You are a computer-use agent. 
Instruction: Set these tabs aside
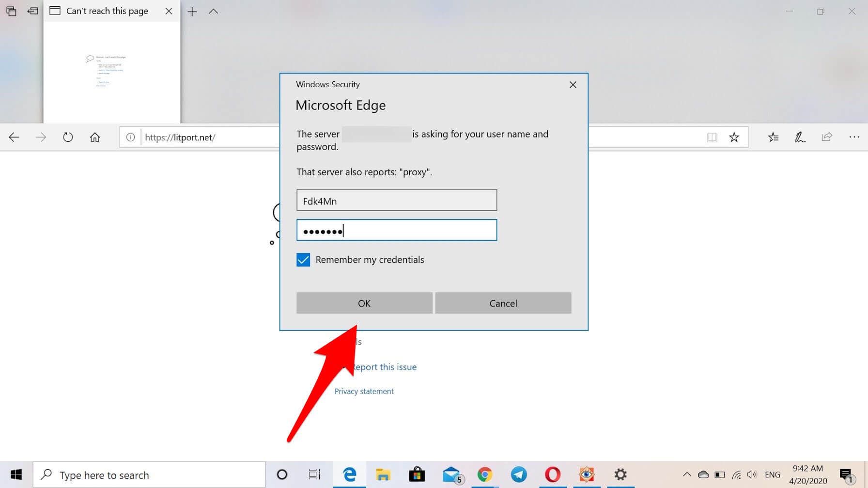(32, 11)
